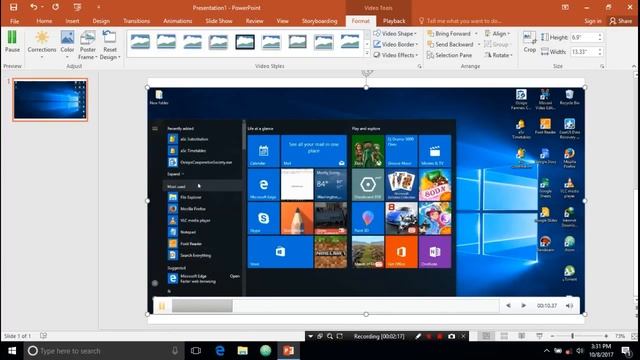Click Bring Forward
This screenshot has height=360, width=640.
tap(449, 33)
